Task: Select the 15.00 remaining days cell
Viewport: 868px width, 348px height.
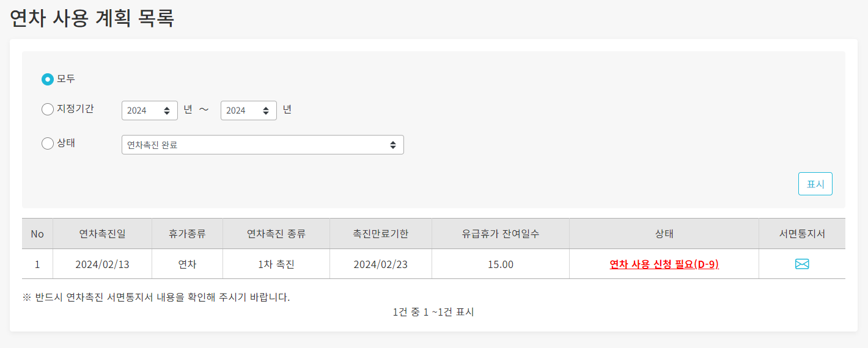Action: click(x=501, y=264)
